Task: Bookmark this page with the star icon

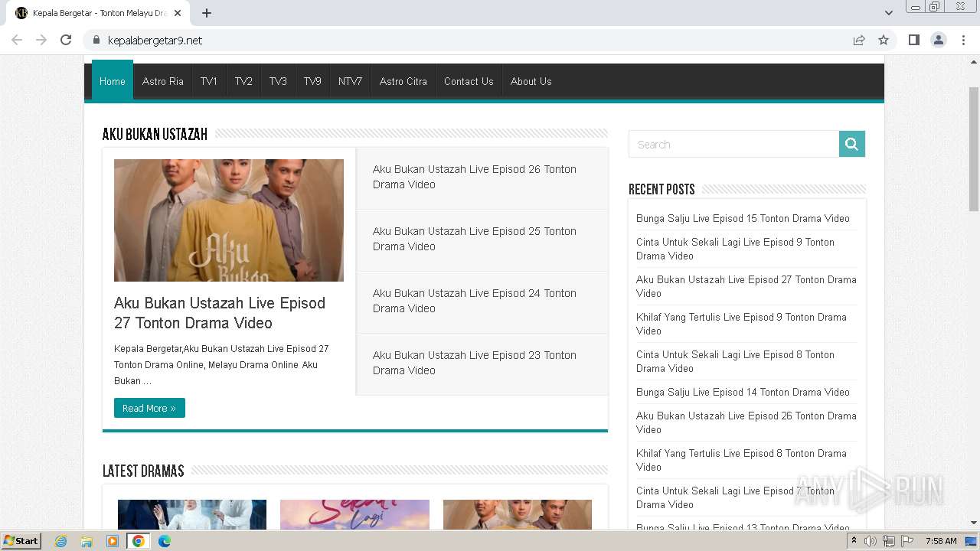Action: tap(884, 40)
